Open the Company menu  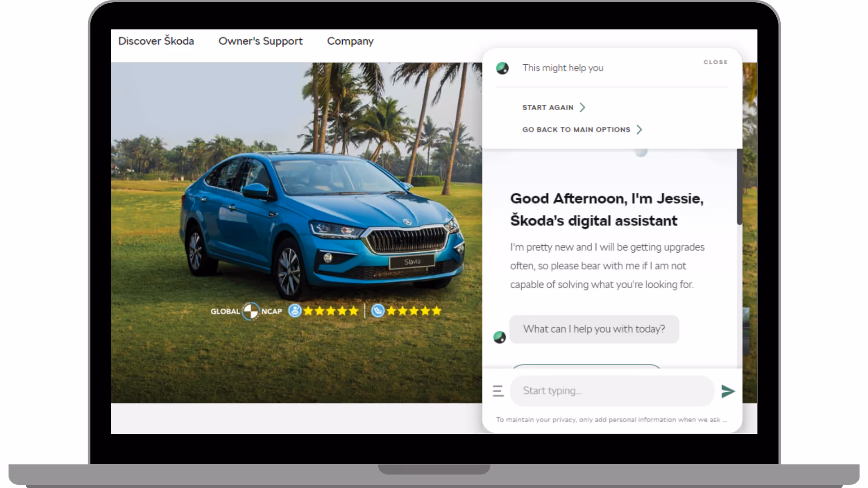350,41
